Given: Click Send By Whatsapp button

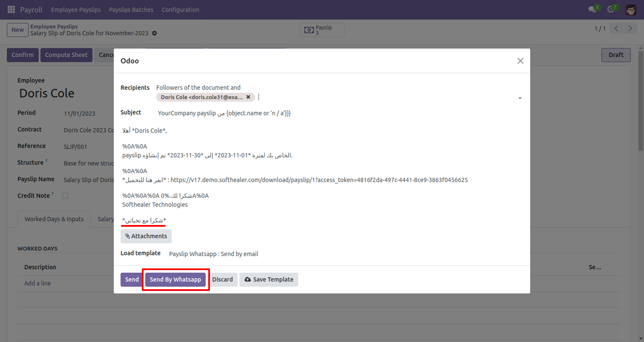Looking at the screenshot, I should tap(175, 279).
